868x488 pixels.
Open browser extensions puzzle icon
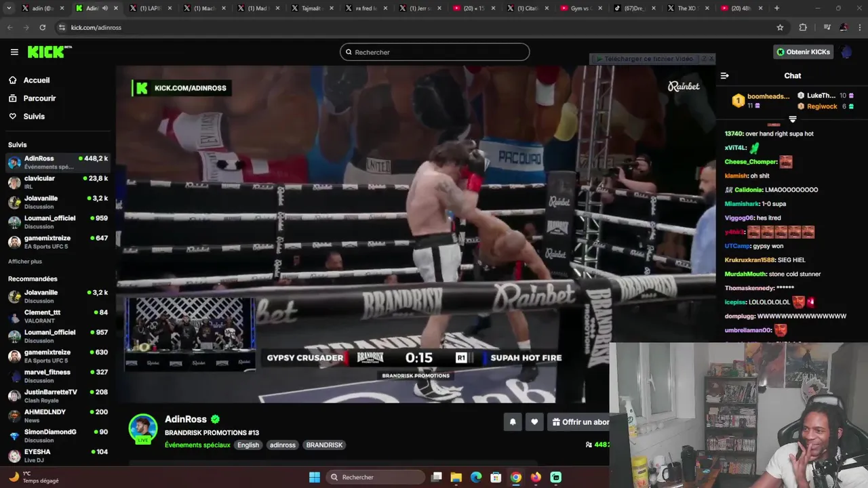[803, 27]
